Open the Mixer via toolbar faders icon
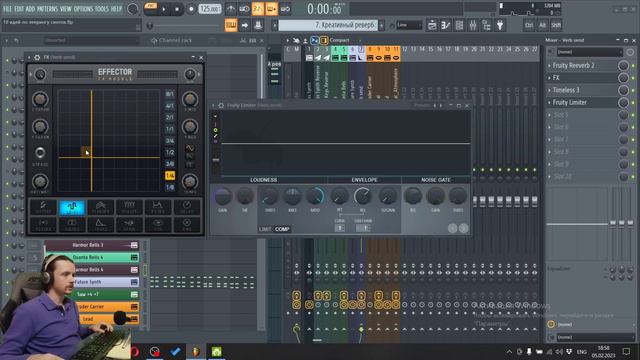The height and width of the screenshot is (360, 640). (473, 25)
